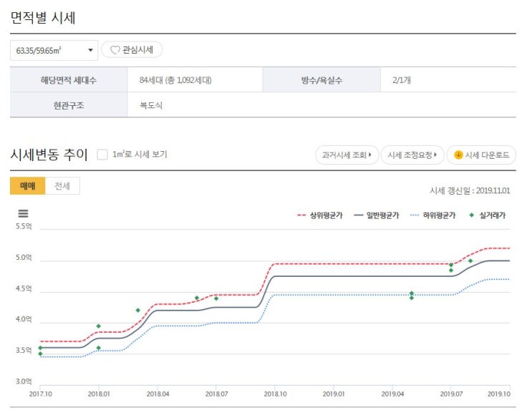The height and width of the screenshot is (418, 532).
Task: Switch to the 전세 tab
Action: 62,185
